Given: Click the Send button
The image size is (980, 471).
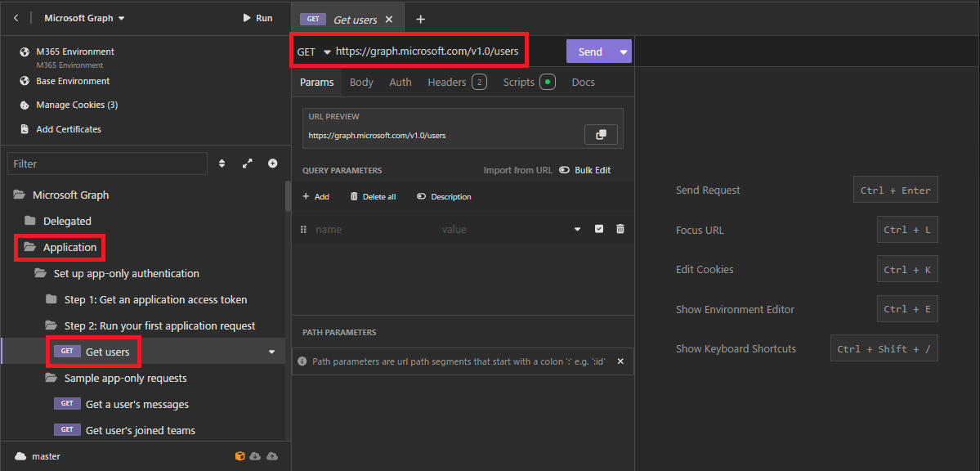Looking at the screenshot, I should point(589,51).
